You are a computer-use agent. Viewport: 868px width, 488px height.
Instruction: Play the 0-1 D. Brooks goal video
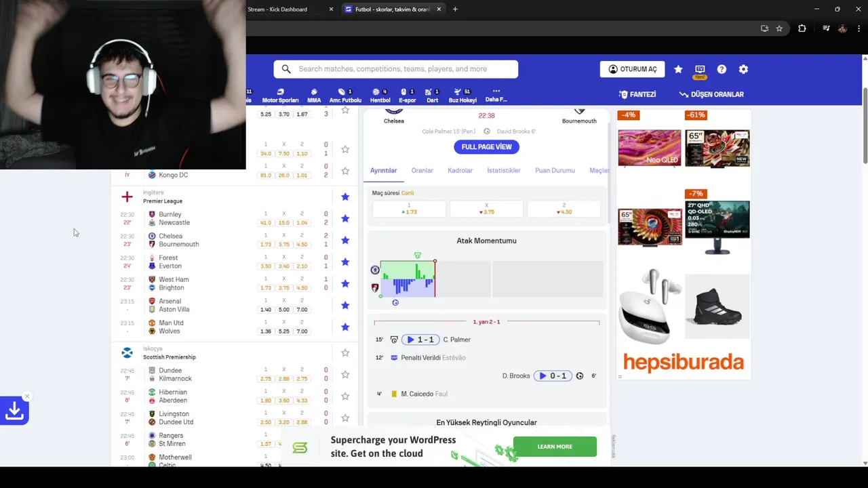click(553, 375)
